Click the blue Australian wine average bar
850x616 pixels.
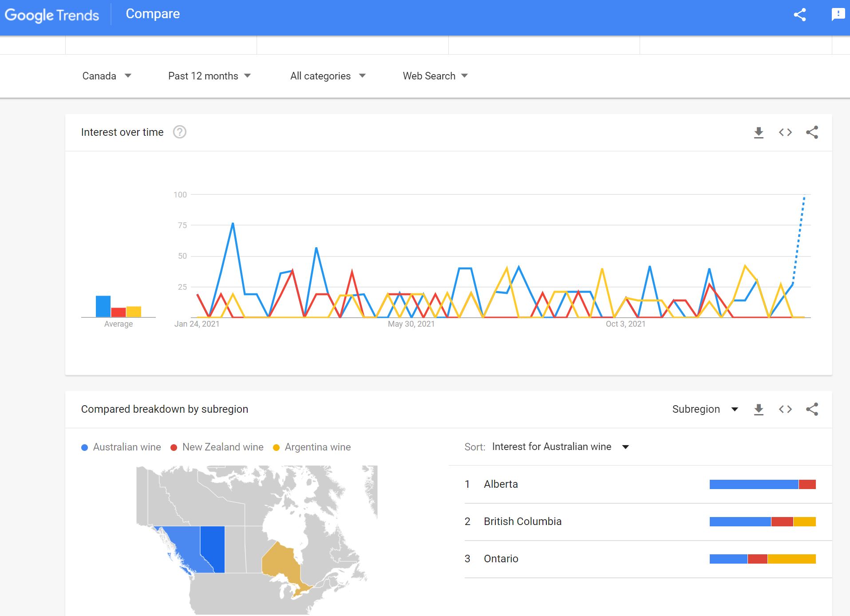click(103, 306)
